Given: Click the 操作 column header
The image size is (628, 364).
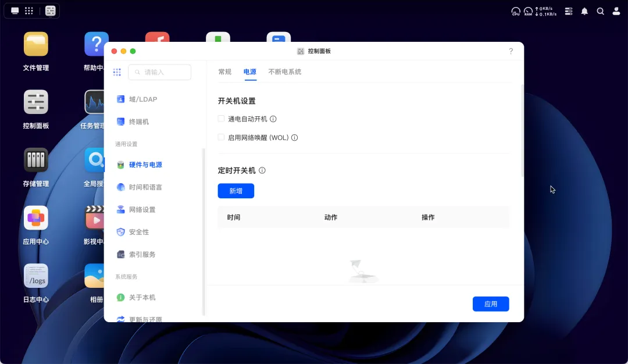Looking at the screenshot, I should click(428, 217).
